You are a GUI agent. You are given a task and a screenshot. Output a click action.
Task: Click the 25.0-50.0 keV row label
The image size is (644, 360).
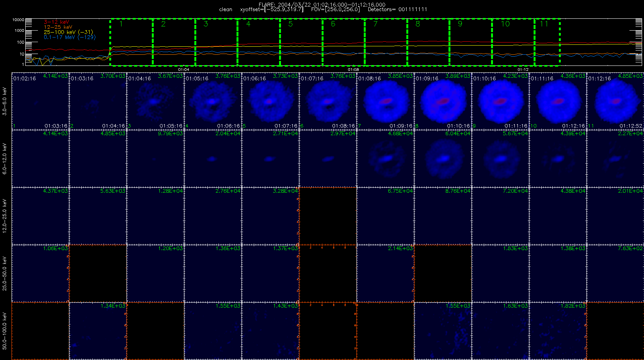coord(5,273)
